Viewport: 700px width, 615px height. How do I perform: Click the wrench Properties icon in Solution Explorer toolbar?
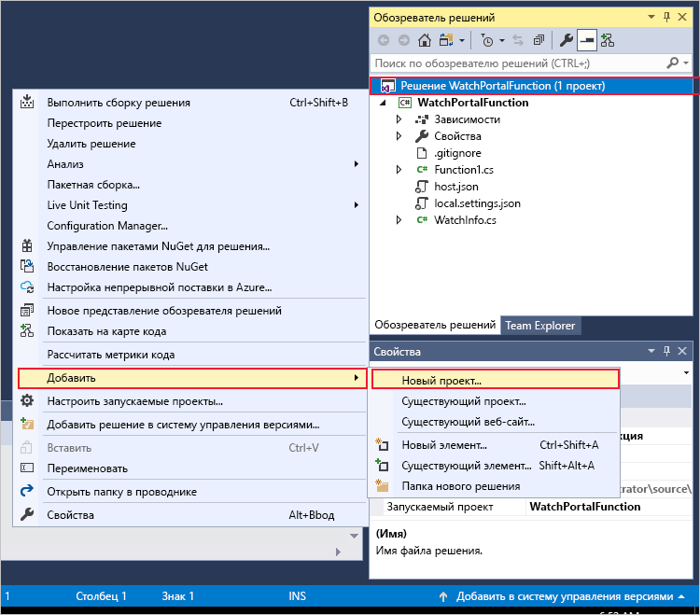click(x=567, y=41)
